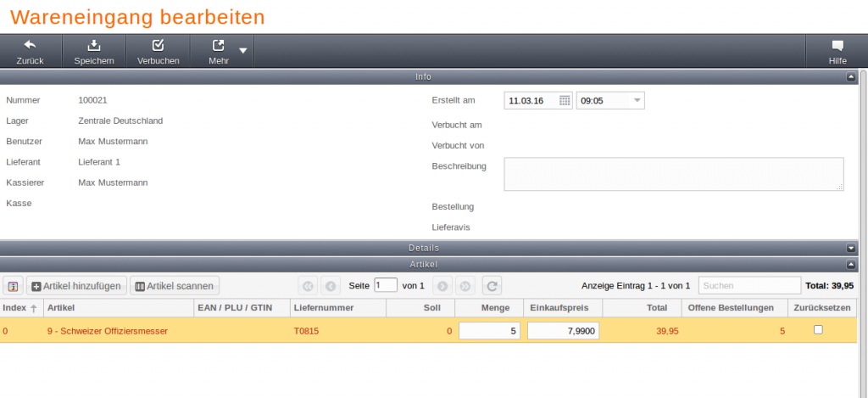The height and width of the screenshot is (398, 868).
Task: Click the Zurück back arrow icon
Action: pyautogui.click(x=30, y=46)
